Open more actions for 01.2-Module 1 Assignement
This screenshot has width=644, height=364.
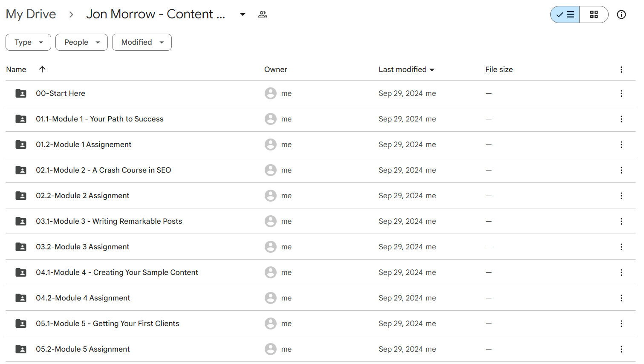point(621,144)
